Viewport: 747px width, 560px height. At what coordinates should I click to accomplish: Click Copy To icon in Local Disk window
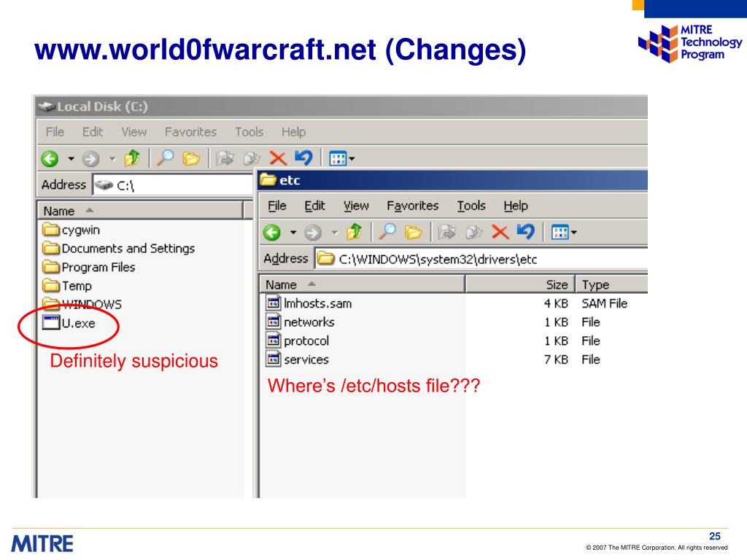pos(252,158)
